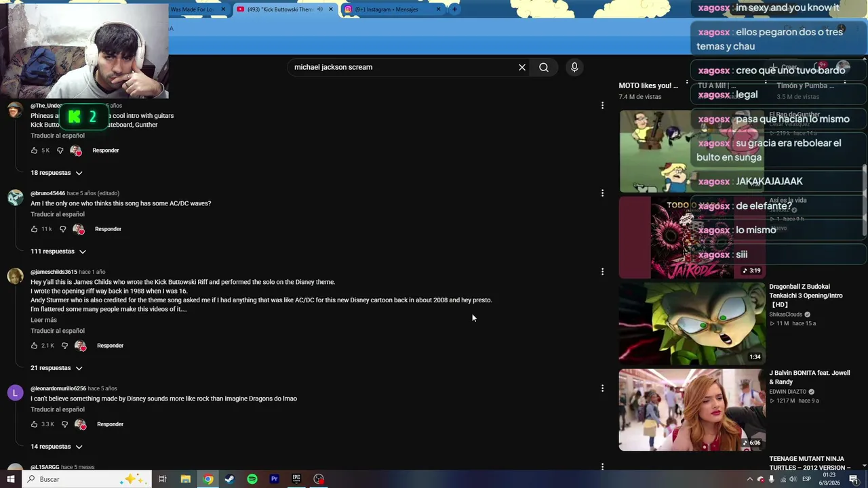Dislike the comment with 5 K likes
Image resolution: width=868 pixels, height=488 pixels.
[x=60, y=150]
